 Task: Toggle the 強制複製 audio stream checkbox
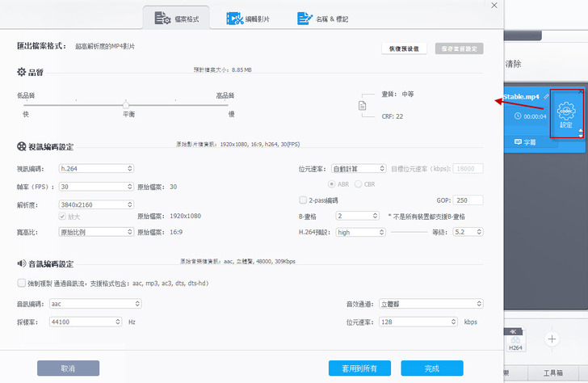21,283
